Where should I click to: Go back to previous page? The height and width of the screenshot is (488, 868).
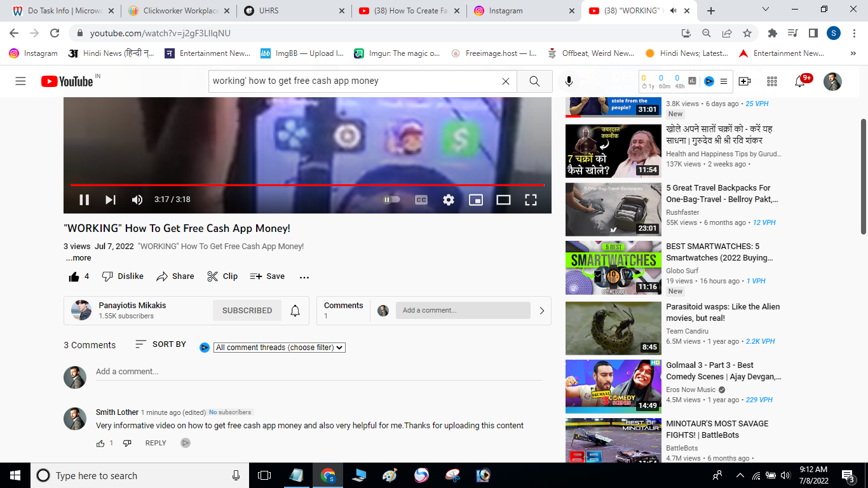pyautogui.click(x=14, y=33)
